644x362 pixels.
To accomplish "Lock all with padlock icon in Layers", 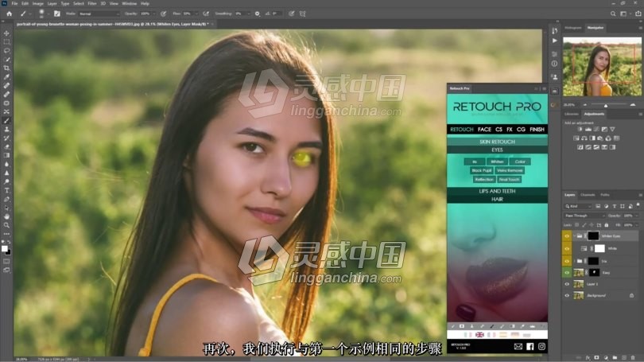I will pyautogui.click(x=607, y=225).
